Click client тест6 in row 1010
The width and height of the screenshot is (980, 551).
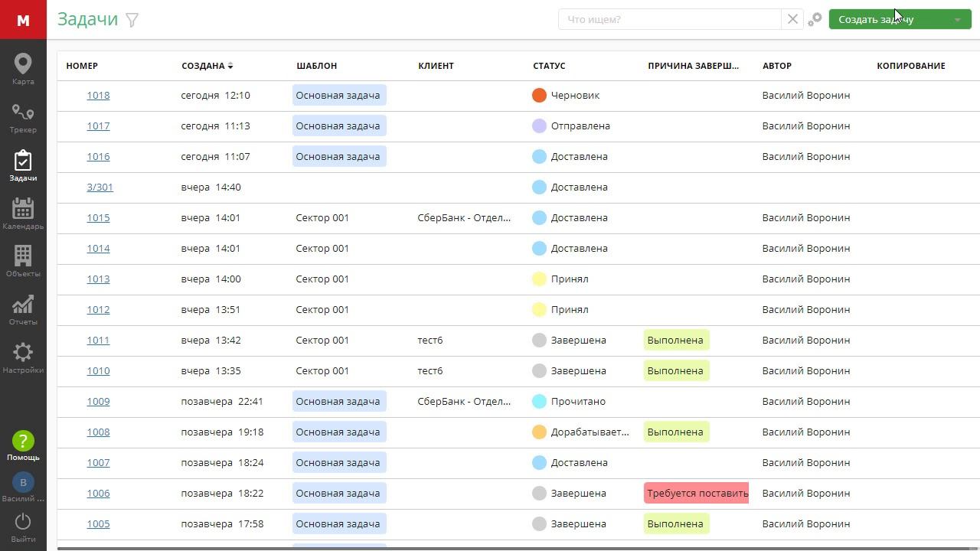click(430, 371)
